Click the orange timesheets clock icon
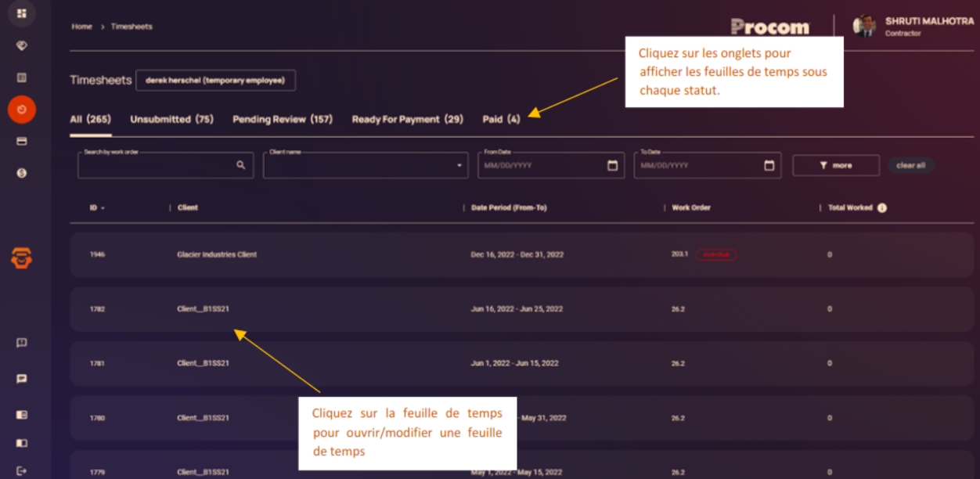 click(22, 110)
